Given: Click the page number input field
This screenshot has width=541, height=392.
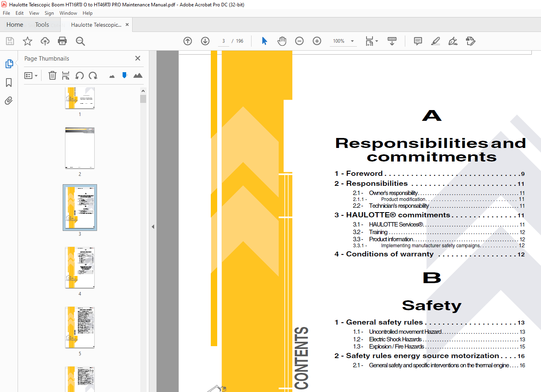Looking at the screenshot, I should (224, 41).
